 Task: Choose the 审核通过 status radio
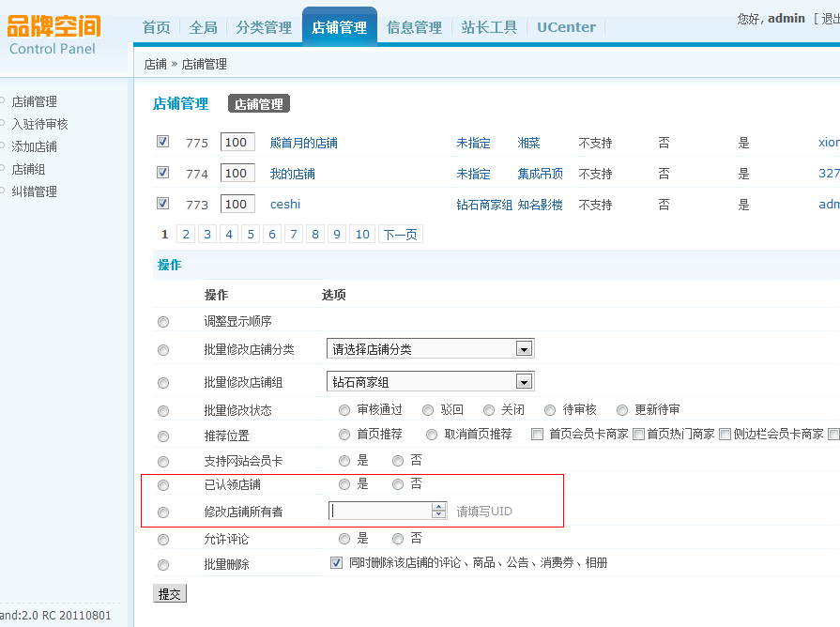point(344,410)
